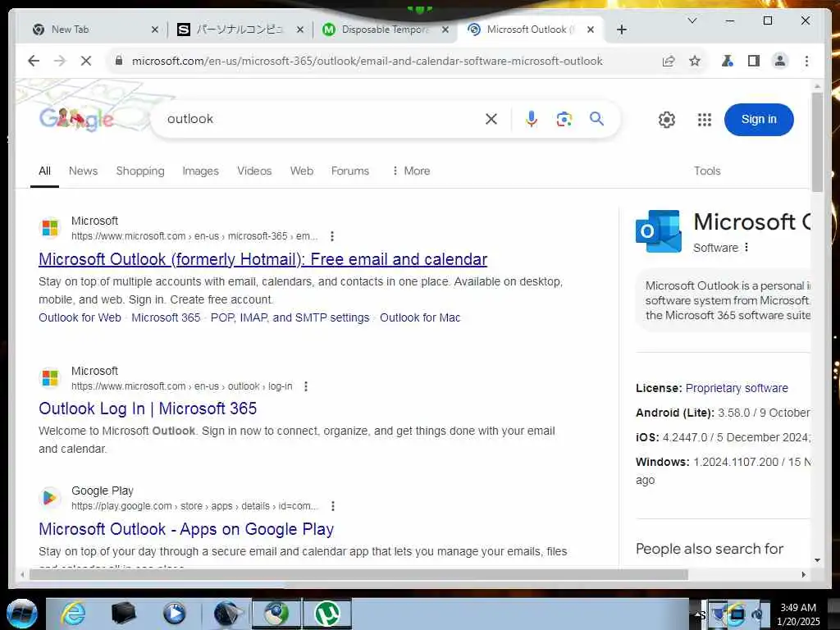Start voice search with microphone
840x630 pixels.
pyautogui.click(x=531, y=119)
